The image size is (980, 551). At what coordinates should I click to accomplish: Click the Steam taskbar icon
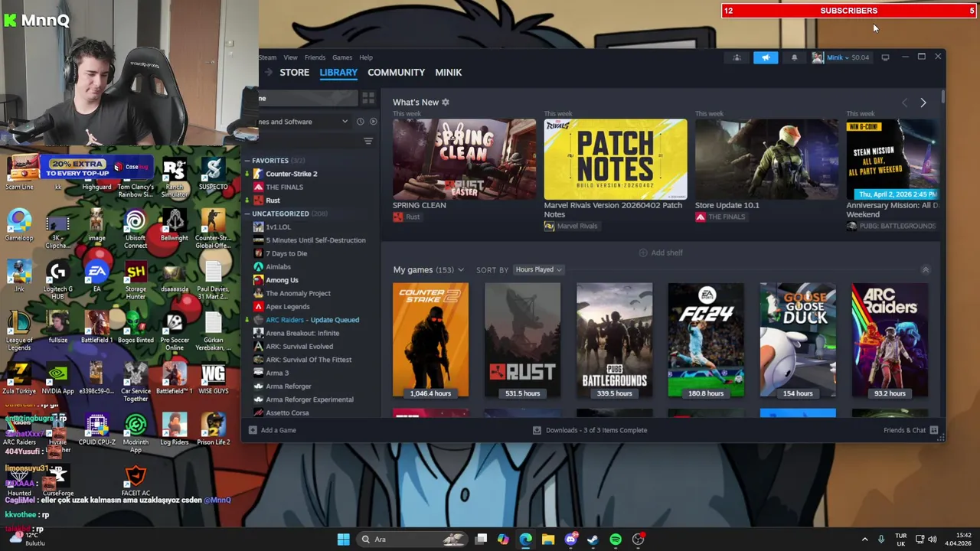point(593,540)
